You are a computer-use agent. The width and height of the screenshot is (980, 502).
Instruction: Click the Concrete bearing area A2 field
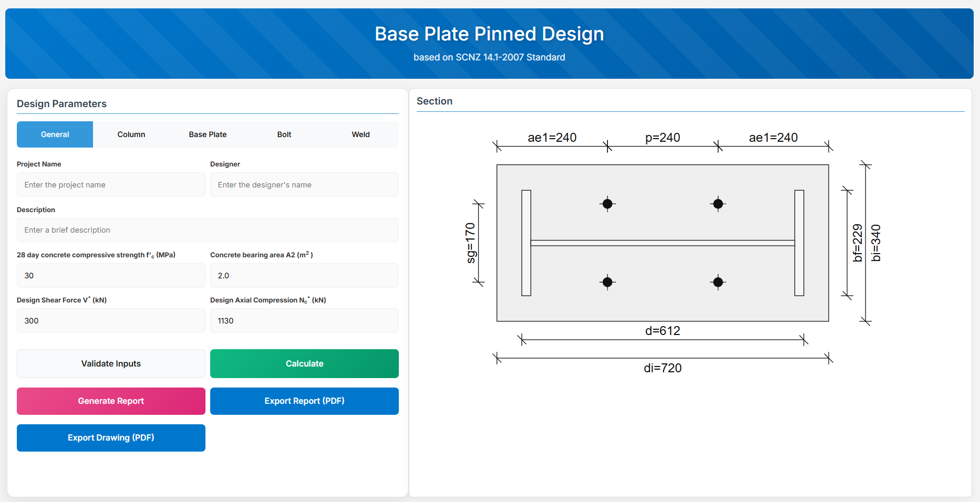point(304,276)
